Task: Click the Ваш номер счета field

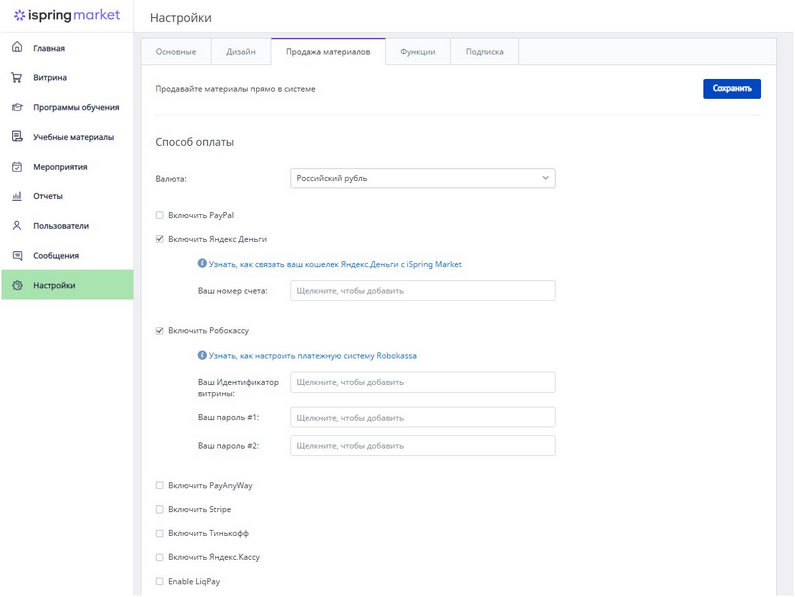Action: pos(422,291)
